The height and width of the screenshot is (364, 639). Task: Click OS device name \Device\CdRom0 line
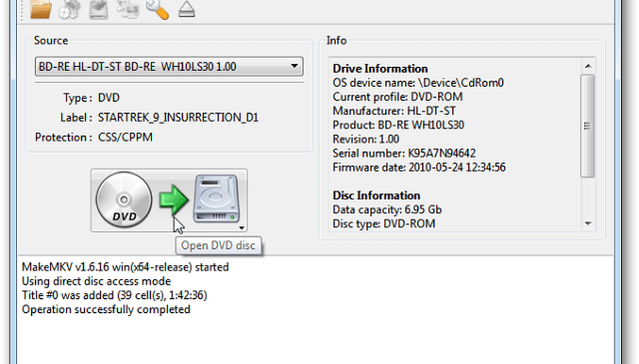pyautogui.click(x=418, y=82)
